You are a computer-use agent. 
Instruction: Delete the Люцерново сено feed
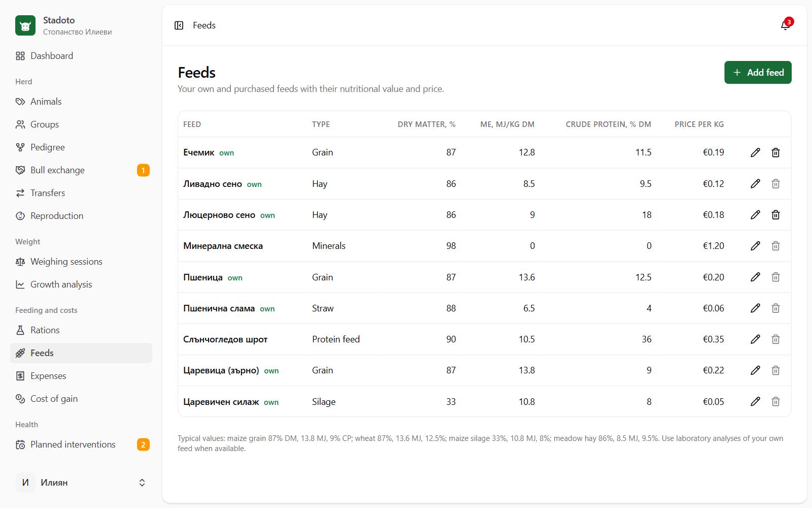(x=775, y=215)
